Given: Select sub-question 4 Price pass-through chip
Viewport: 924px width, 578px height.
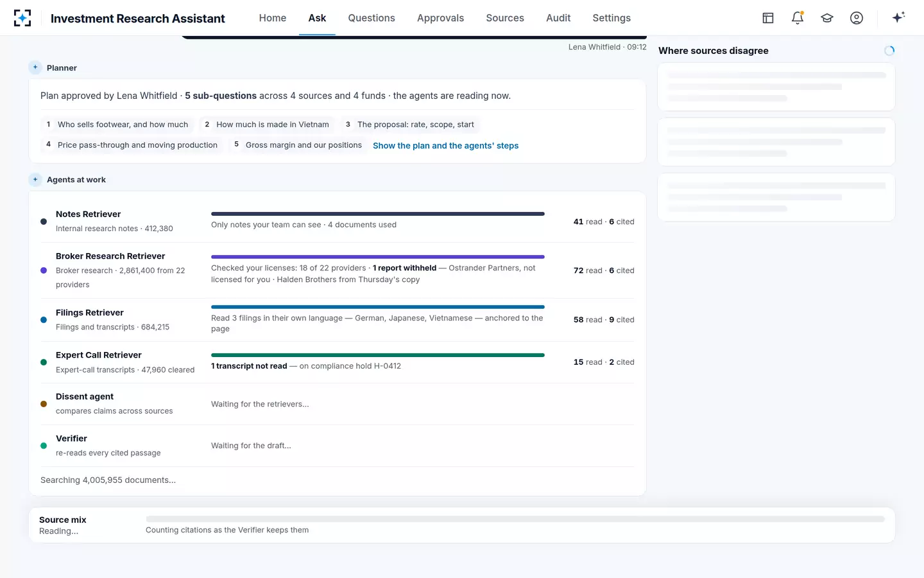Looking at the screenshot, I should tap(132, 145).
